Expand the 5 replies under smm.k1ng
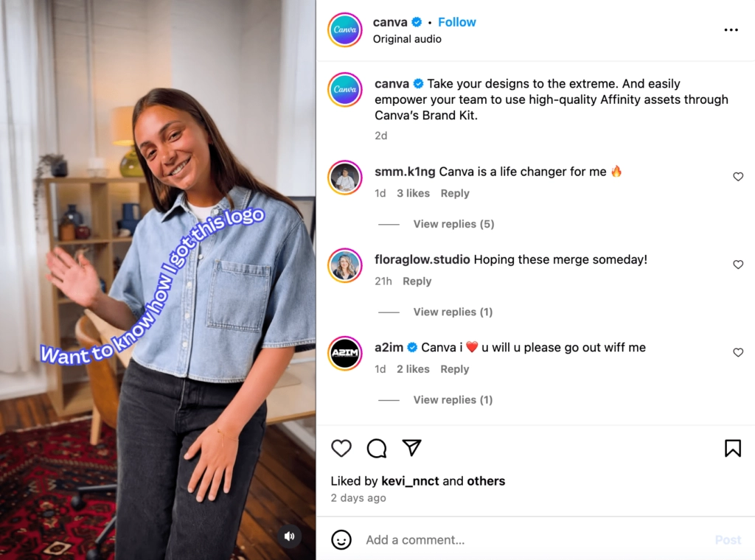Viewport: 755px width, 560px height. 453,224
